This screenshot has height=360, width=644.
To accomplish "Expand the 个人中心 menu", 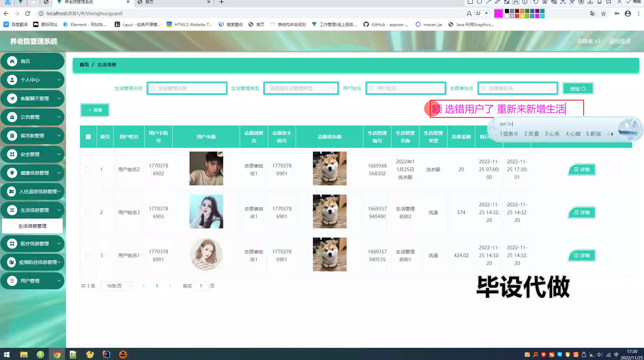I will (x=59, y=80).
